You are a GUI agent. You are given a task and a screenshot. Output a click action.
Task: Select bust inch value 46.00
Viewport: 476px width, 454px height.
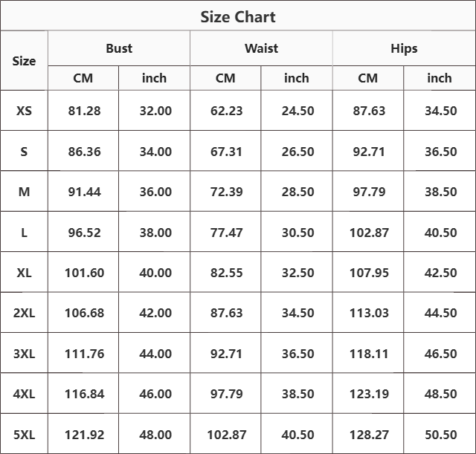[x=155, y=394]
